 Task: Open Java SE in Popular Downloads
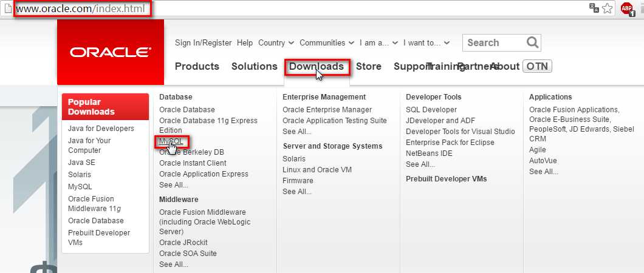coord(81,163)
